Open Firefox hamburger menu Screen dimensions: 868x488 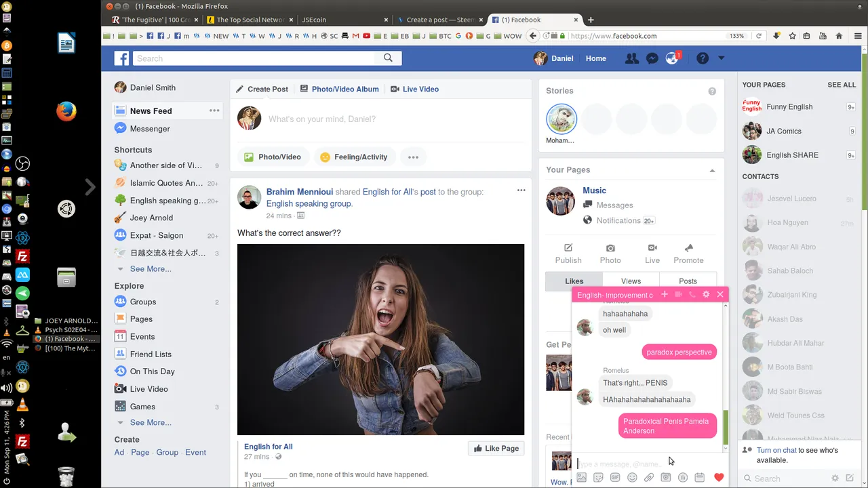(858, 36)
